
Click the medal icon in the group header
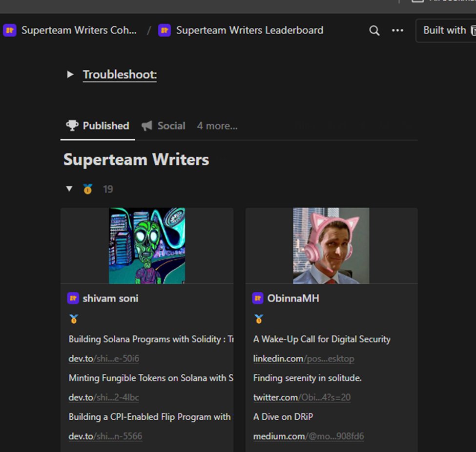point(88,189)
